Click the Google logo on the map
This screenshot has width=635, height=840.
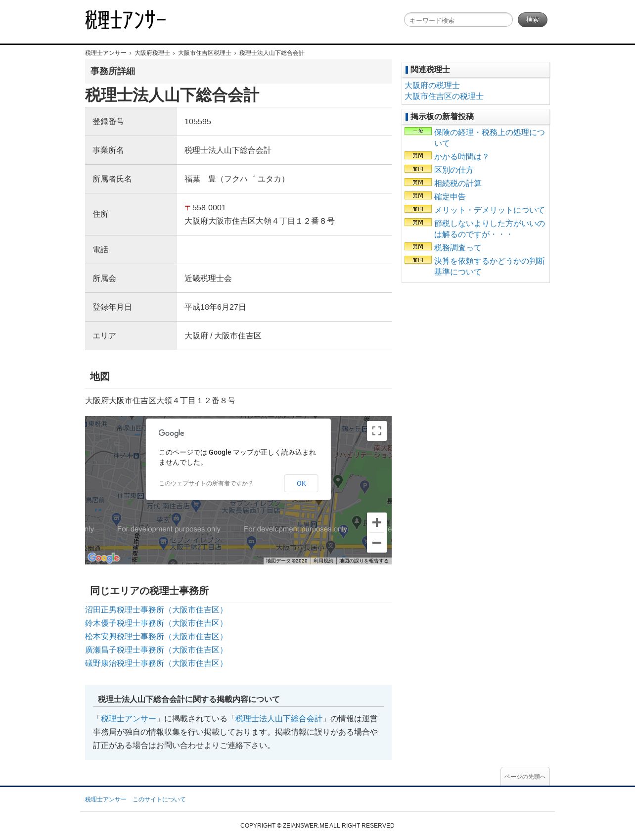(104, 558)
